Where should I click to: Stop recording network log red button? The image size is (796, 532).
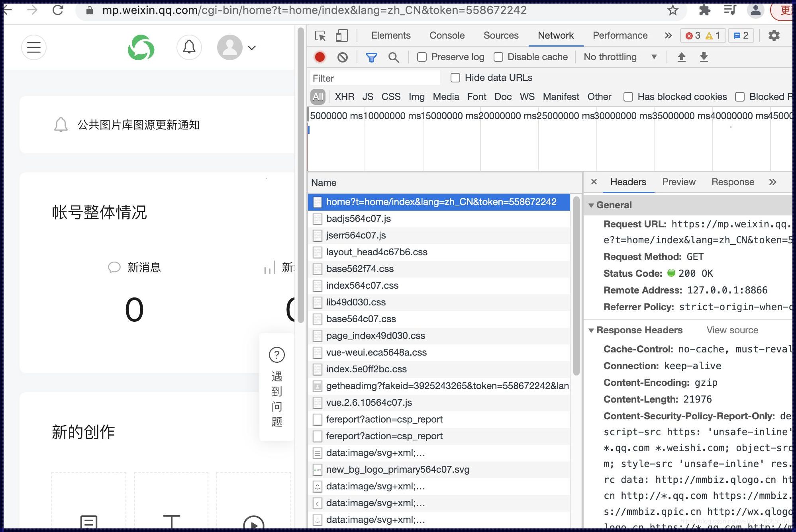coord(320,57)
